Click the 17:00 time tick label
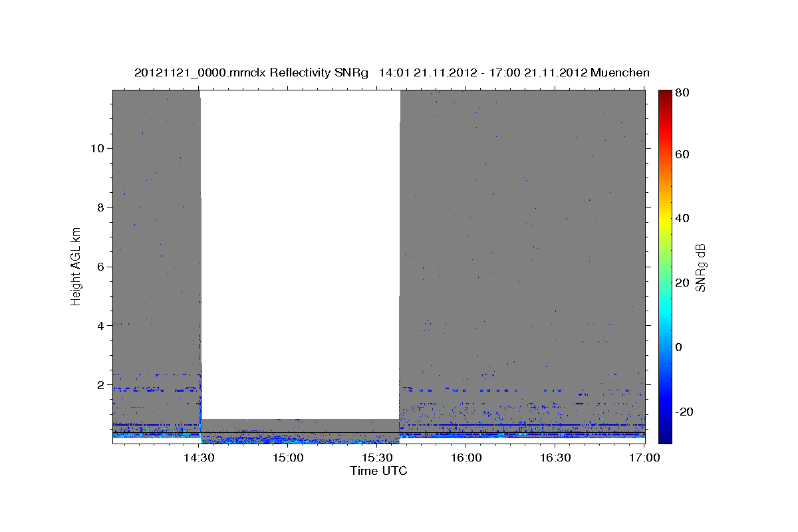 pos(644,458)
